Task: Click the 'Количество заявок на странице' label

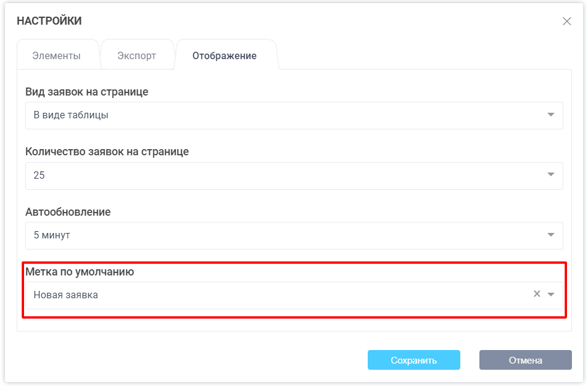Action: pos(107,152)
